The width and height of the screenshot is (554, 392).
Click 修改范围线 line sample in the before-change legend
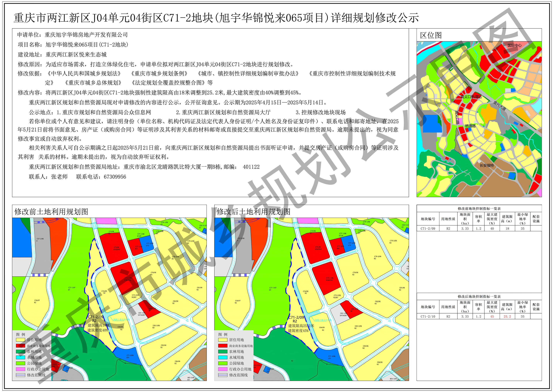20,375
